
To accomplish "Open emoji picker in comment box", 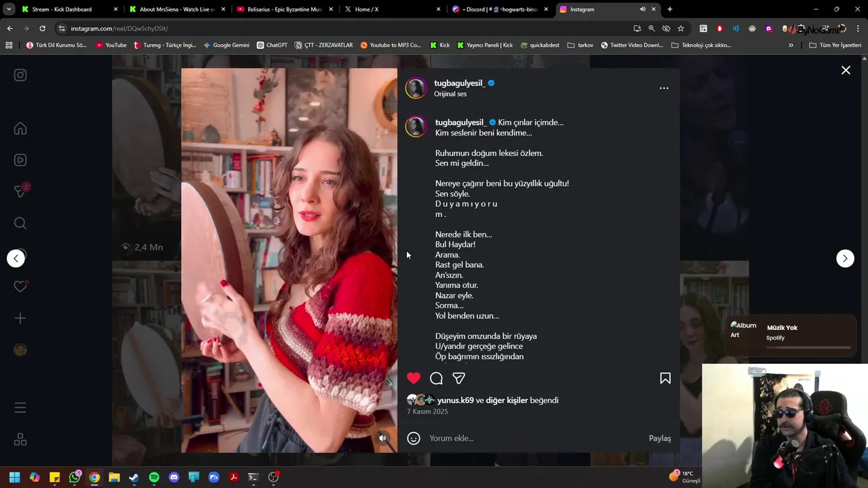I will click(414, 439).
